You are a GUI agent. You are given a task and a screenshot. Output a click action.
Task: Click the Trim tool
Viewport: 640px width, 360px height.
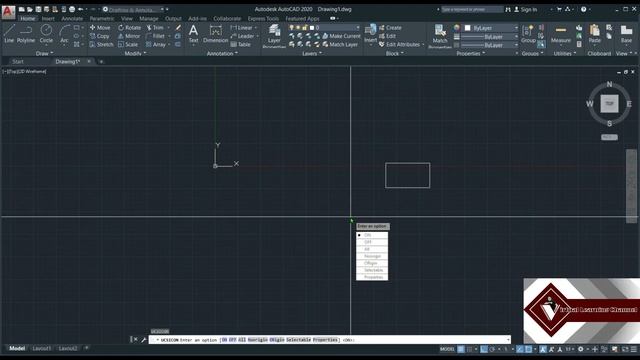[155, 28]
